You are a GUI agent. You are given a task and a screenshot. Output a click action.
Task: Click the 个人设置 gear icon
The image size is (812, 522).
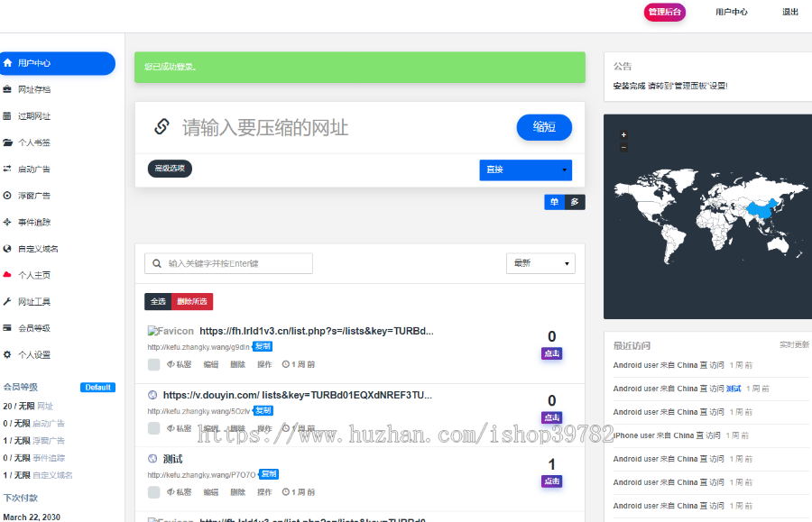coord(7,354)
